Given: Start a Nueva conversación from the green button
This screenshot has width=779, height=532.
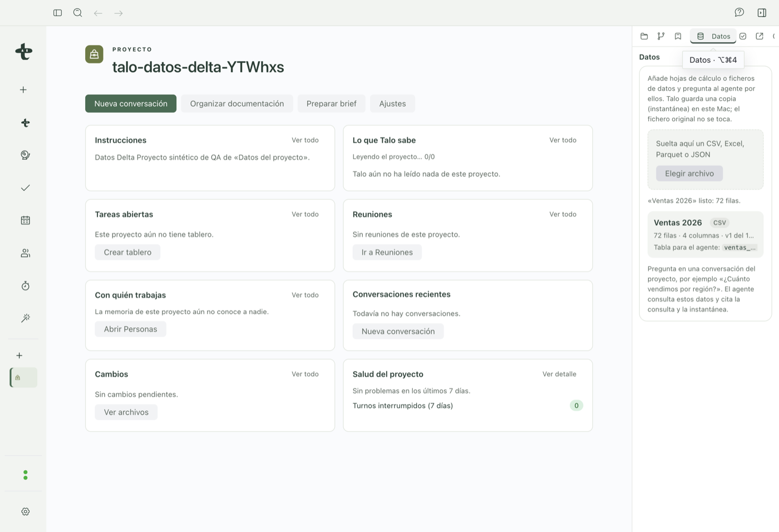Looking at the screenshot, I should [131, 104].
